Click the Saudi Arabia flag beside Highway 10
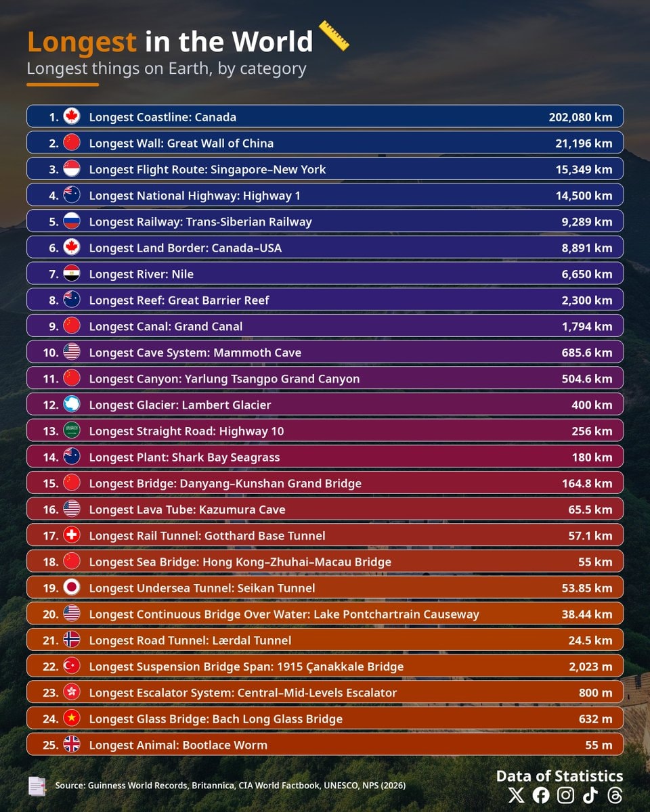The height and width of the screenshot is (812, 650). [x=72, y=430]
